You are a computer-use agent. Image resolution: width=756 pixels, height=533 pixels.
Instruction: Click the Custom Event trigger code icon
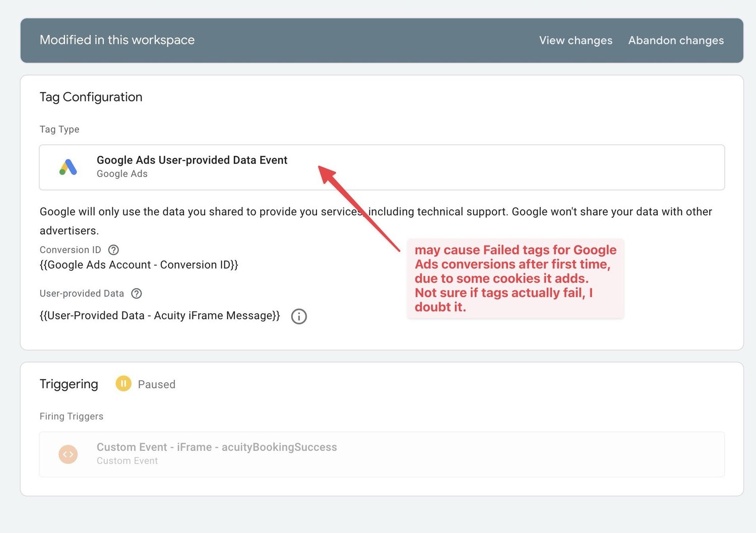click(68, 454)
